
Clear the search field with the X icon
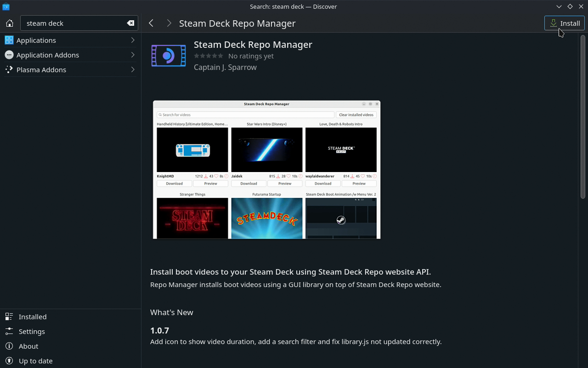click(130, 23)
